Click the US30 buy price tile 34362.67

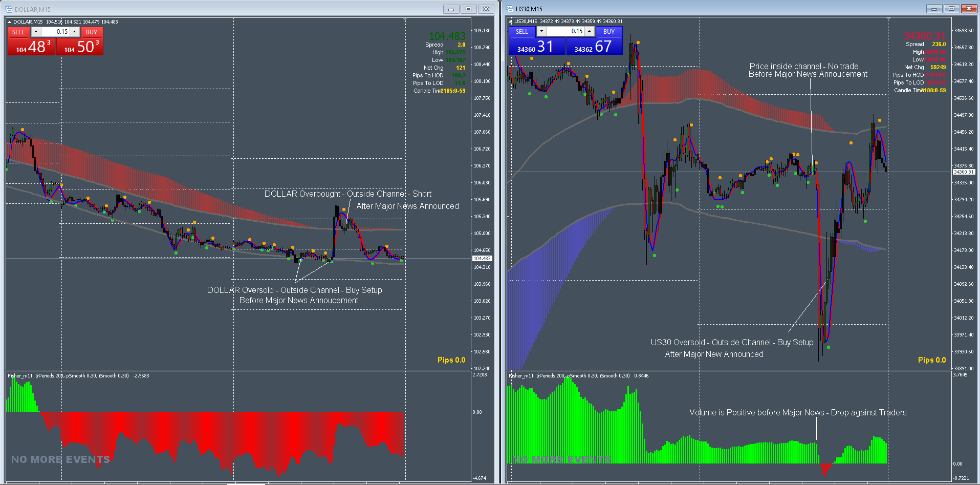tap(594, 46)
